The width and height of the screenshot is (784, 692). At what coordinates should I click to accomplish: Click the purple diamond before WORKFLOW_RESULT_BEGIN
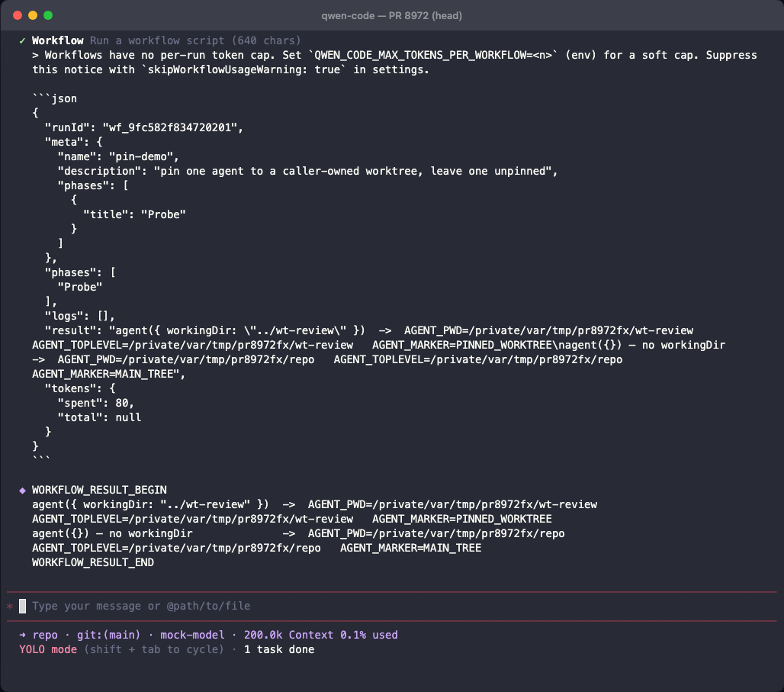coord(22,491)
